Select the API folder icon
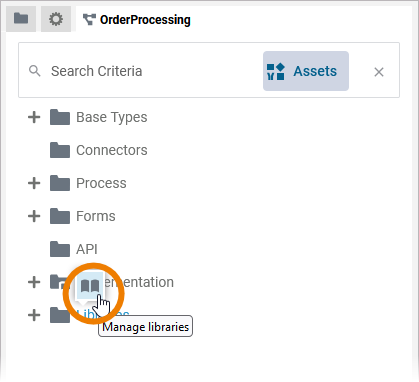Viewport: 419px width, 382px height. click(60, 249)
